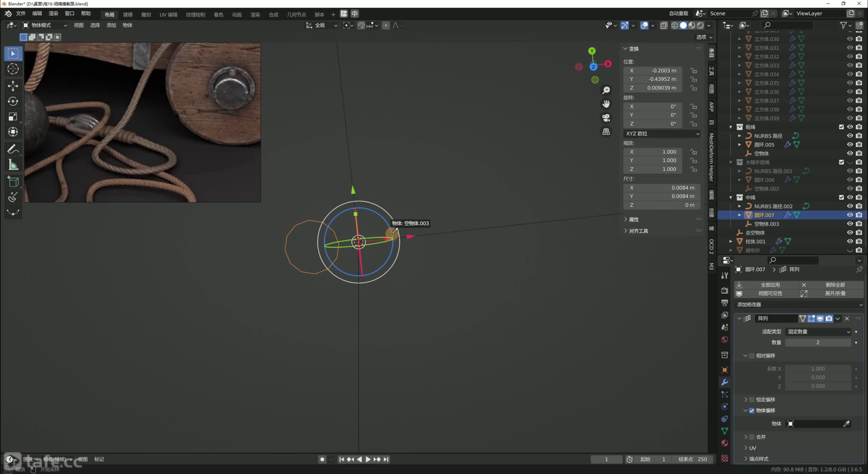
Task: Open the Render properties tab
Action: [725, 290]
